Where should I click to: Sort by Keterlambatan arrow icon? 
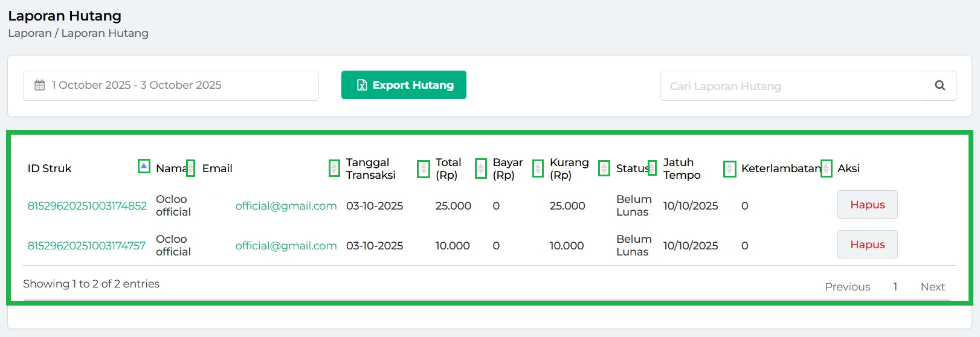coord(826,168)
